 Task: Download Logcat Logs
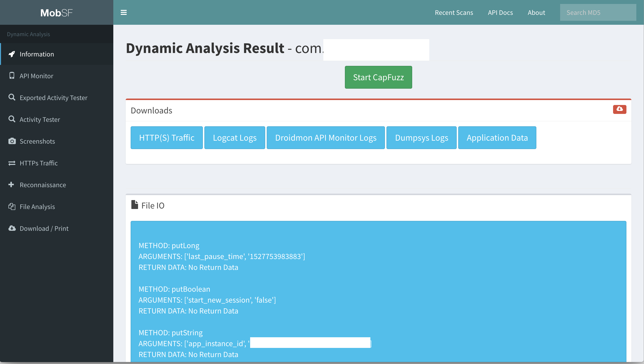235,138
